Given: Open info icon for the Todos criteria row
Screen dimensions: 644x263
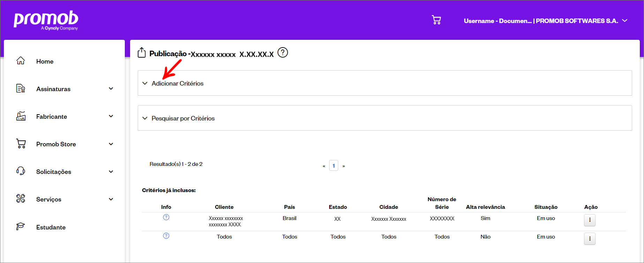Looking at the screenshot, I should point(166,236).
